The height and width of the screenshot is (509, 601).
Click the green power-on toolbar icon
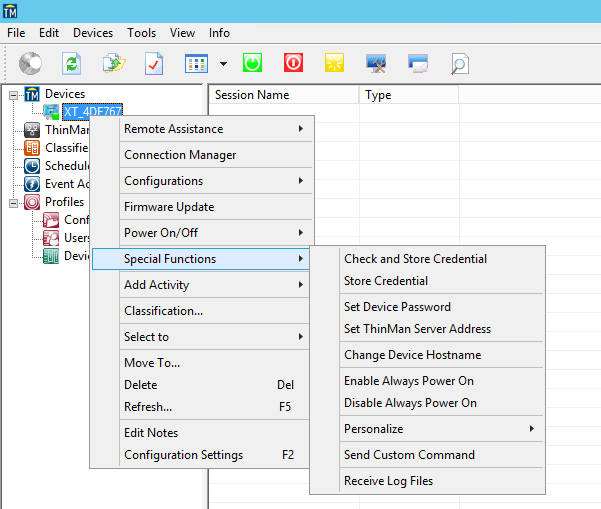(252, 63)
